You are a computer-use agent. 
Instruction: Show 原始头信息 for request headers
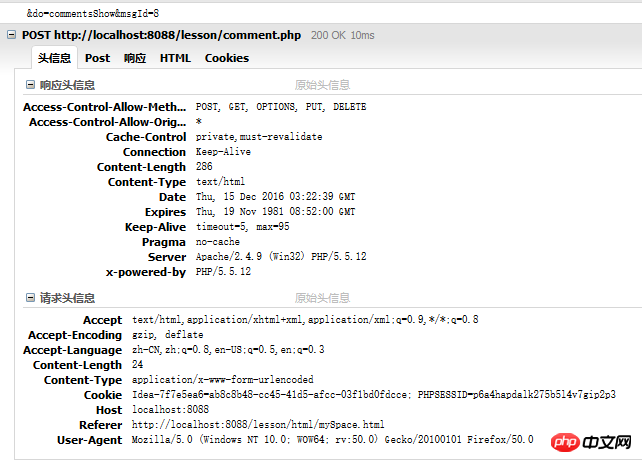click(322, 298)
